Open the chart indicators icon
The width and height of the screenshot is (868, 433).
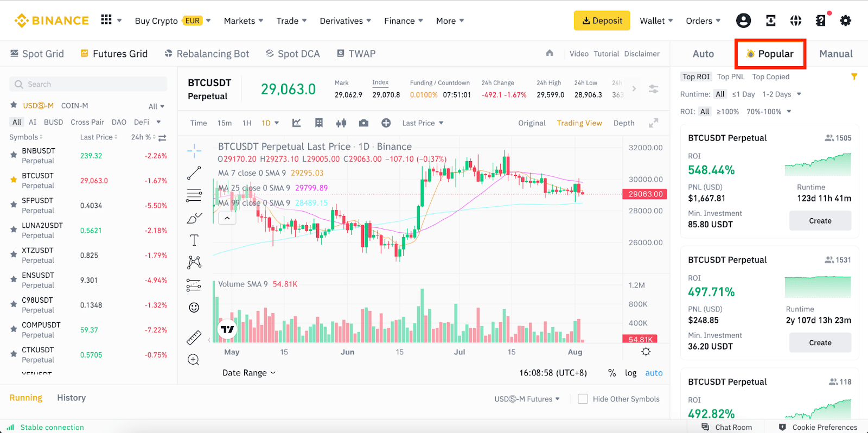tap(296, 123)
